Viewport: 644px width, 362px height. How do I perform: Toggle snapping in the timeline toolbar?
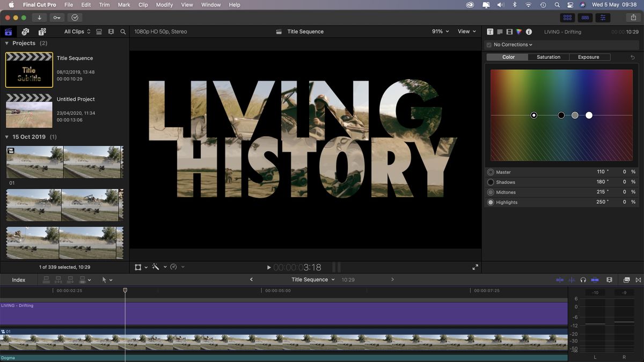click(639, 279)
